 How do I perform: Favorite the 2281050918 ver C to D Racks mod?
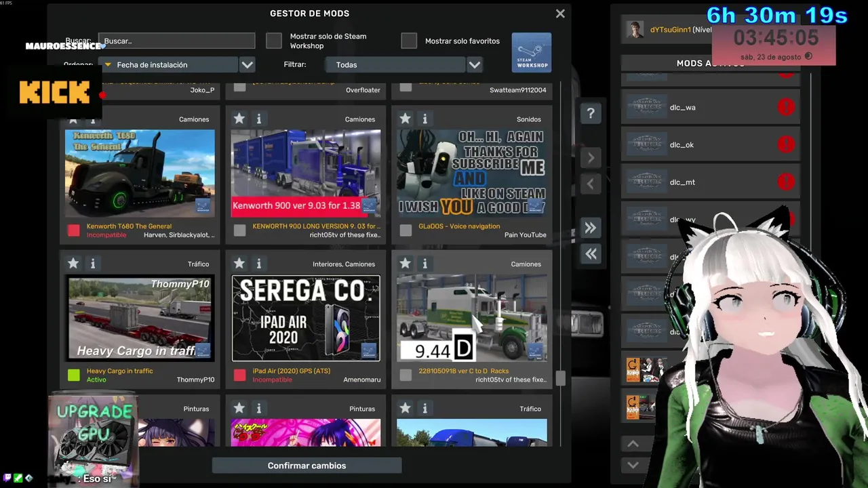(405, 263)
